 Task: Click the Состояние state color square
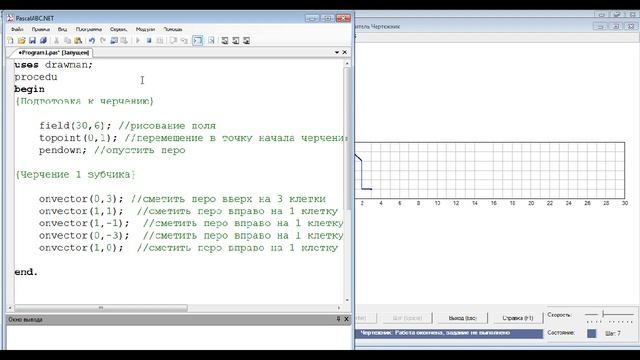(x=591, y=333)
